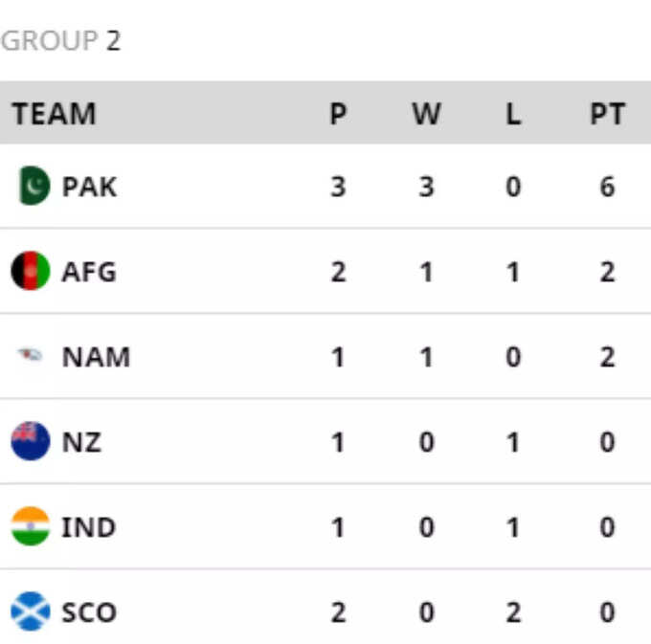Click the W column header
The height and width of the screenshot is (644, 651).
click(x=426, y=113)
